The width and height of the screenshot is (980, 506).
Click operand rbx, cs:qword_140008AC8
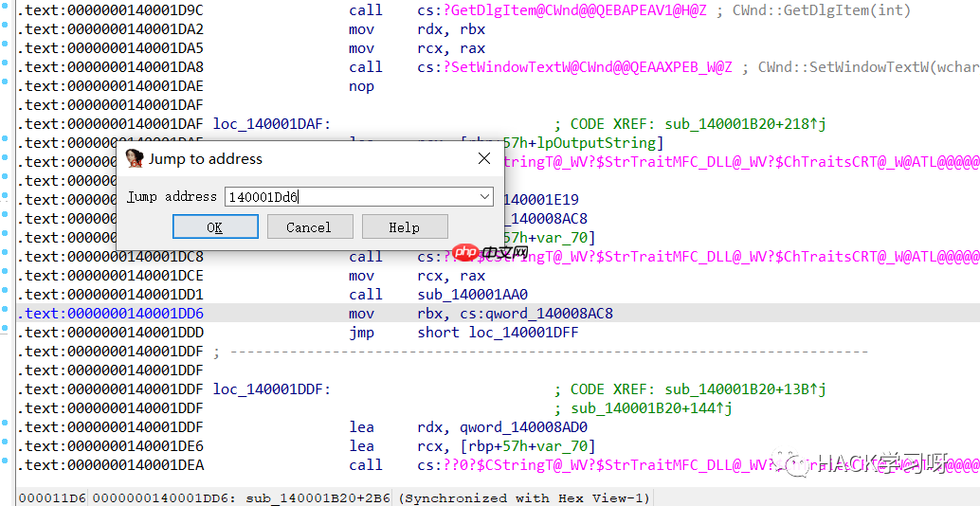515,313
